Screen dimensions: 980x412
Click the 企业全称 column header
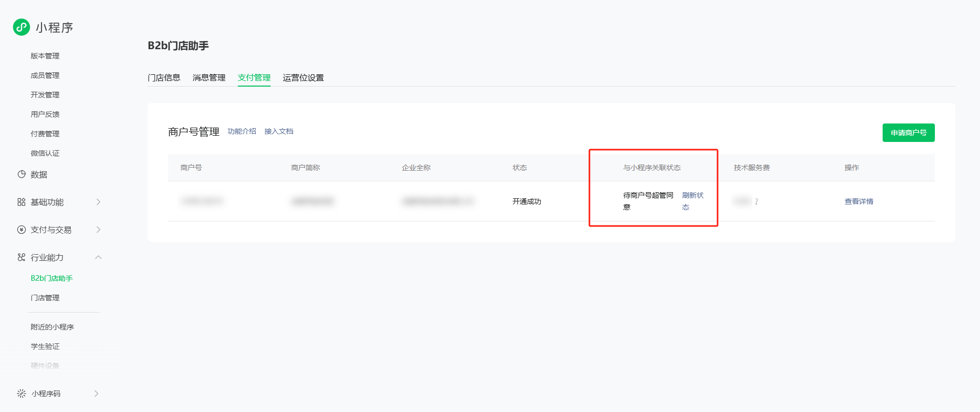pos(416,168)
